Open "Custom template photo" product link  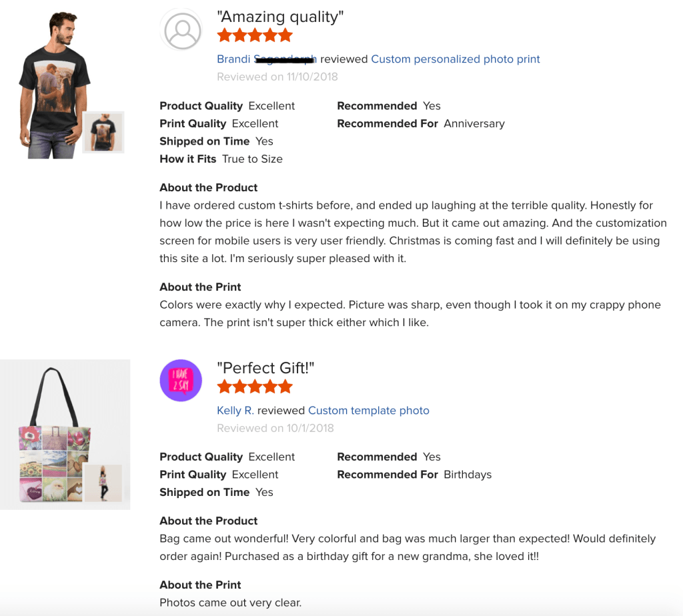click(369, 411)
